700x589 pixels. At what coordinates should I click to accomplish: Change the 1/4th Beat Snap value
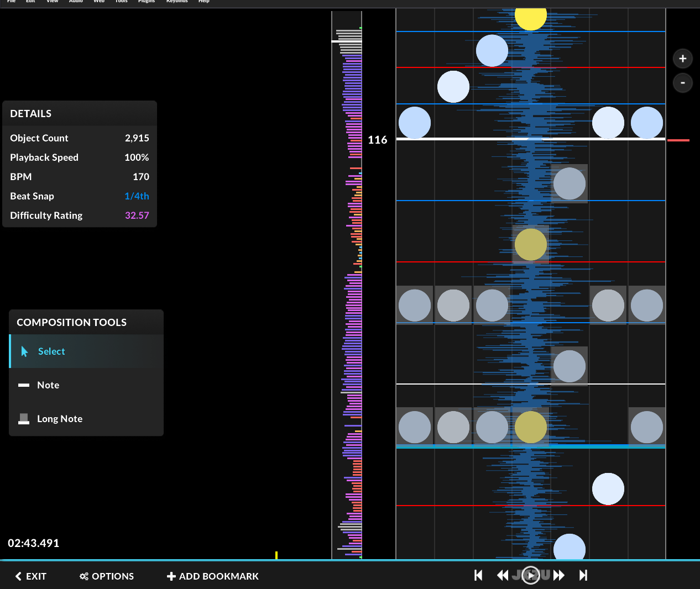pos(137,196)
